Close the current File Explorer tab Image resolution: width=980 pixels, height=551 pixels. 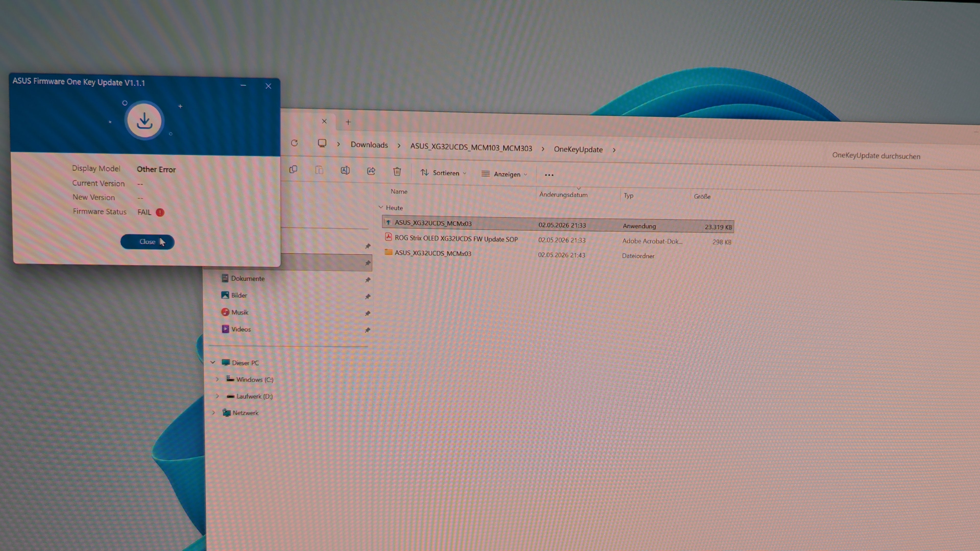pos(324,121)
